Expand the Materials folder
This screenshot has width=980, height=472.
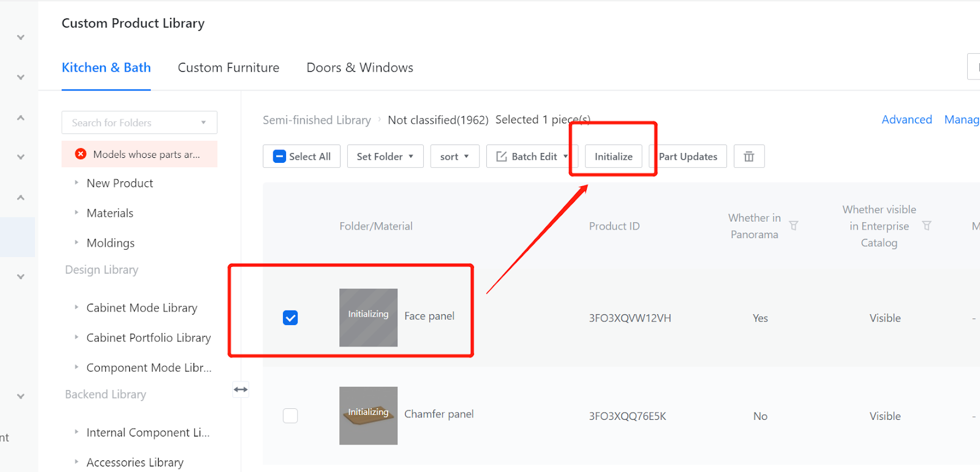77,213
